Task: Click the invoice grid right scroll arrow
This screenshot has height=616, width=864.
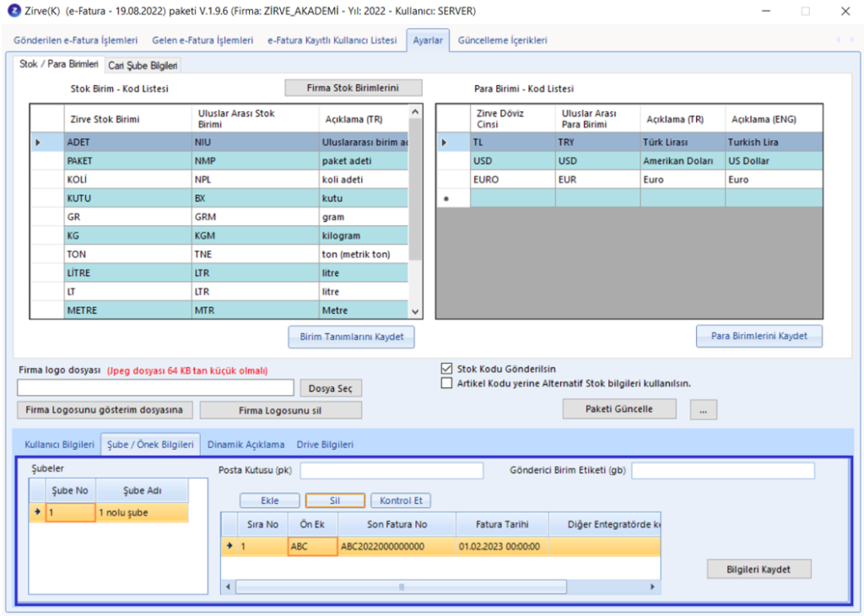Action: pos(653,586)
